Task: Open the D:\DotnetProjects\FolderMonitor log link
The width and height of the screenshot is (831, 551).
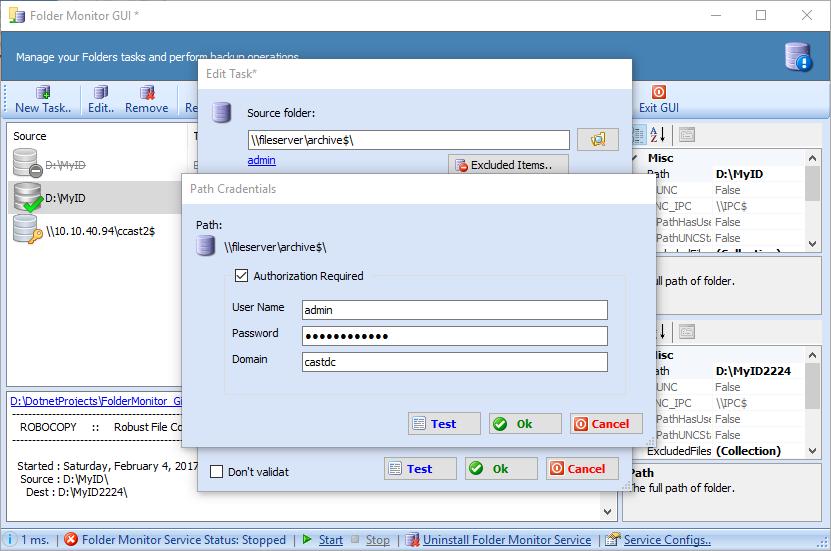Action: [x=96, y=401]
